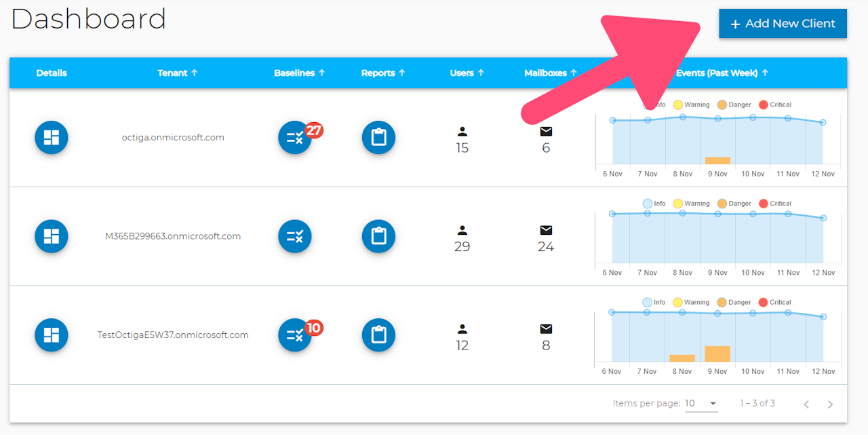The height and width of the screenshot is (435, 868).
Task: Toggle Warning legend in octiga events chart
Action: tap(691, 105)
